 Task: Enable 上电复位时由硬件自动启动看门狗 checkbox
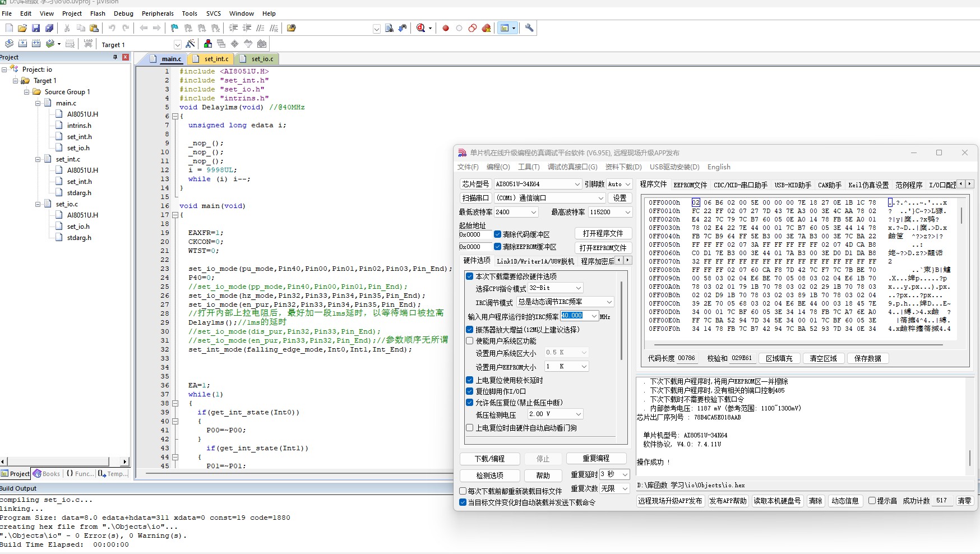pyautogui.click(x=470, y=428)
